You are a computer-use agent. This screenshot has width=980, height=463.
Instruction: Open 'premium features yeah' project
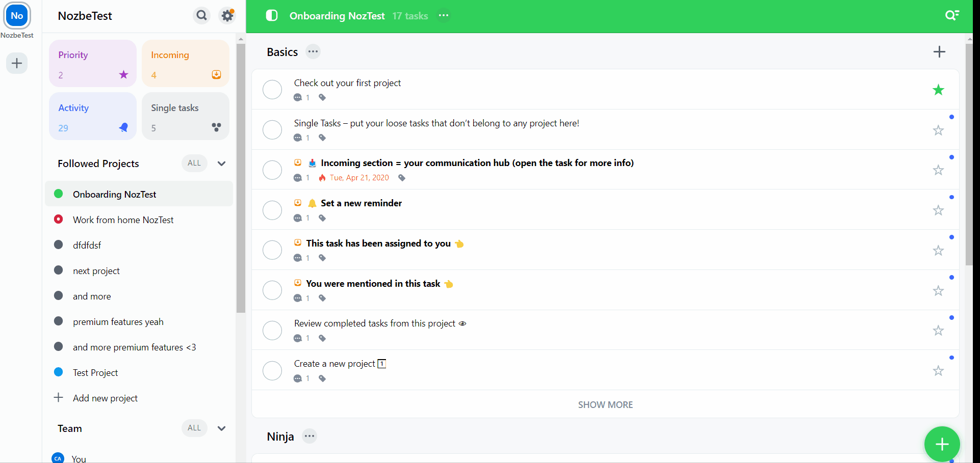tap(139, 321)
